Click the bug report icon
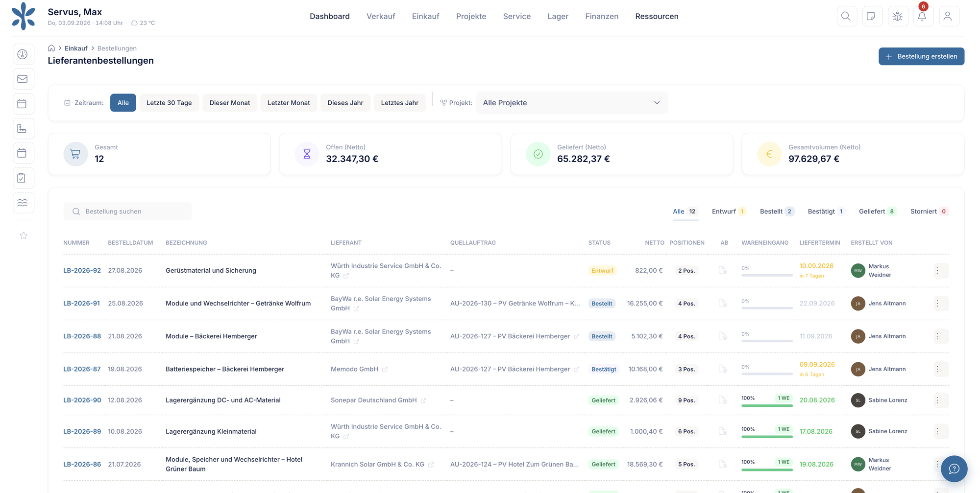The height and width of the screenshot is (493, 980). click(898, 16)
